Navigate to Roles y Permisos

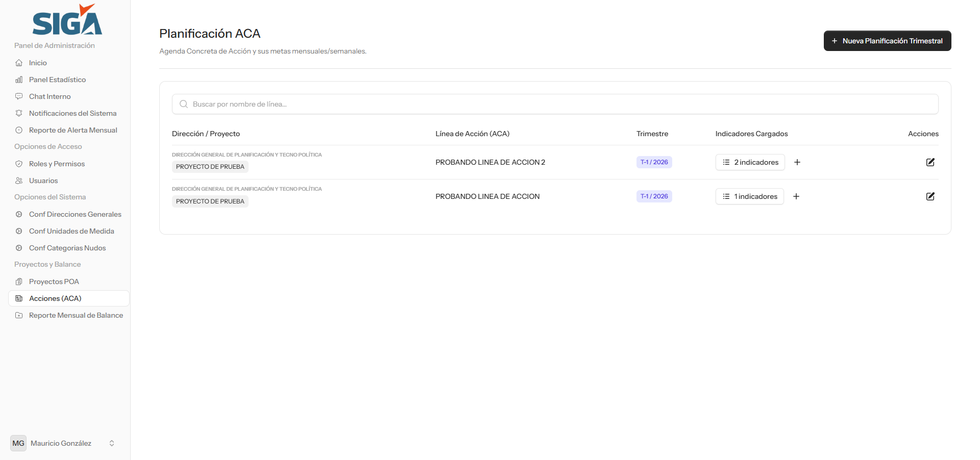point(57,164)
